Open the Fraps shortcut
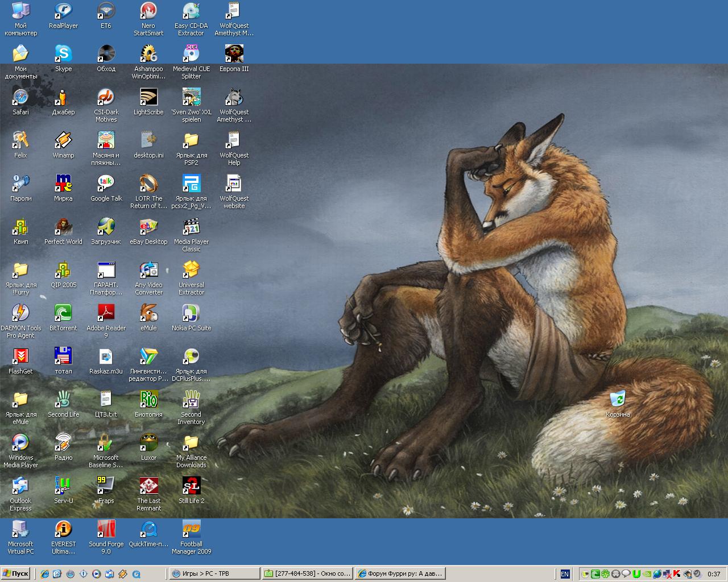Screen dimensions: 728x582 (106, 487)
